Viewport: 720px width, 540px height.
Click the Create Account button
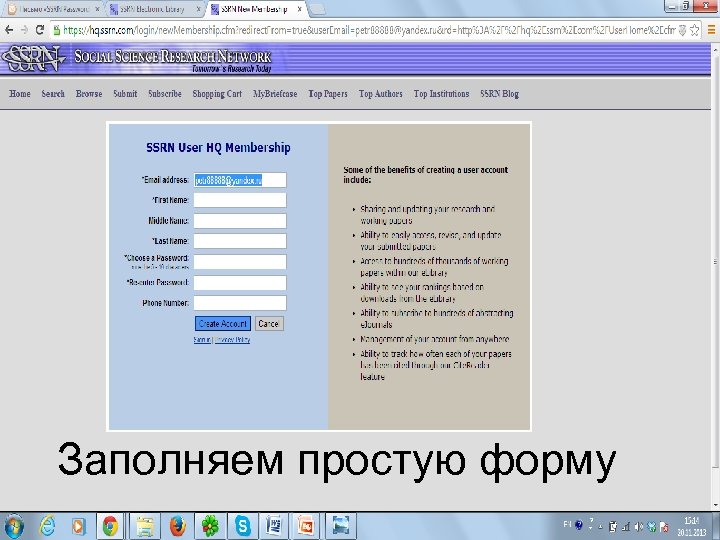(223, 324)
